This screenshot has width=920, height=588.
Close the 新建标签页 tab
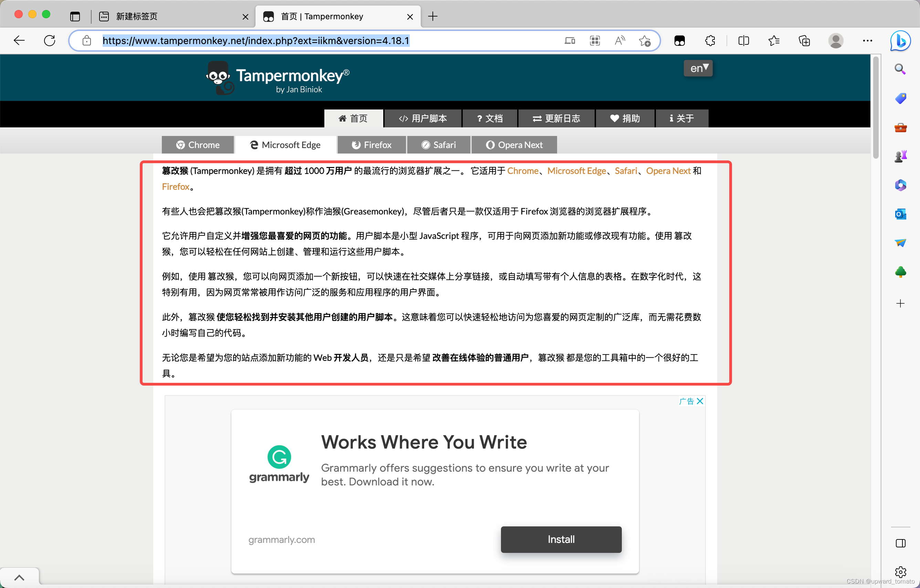(245, 17)
